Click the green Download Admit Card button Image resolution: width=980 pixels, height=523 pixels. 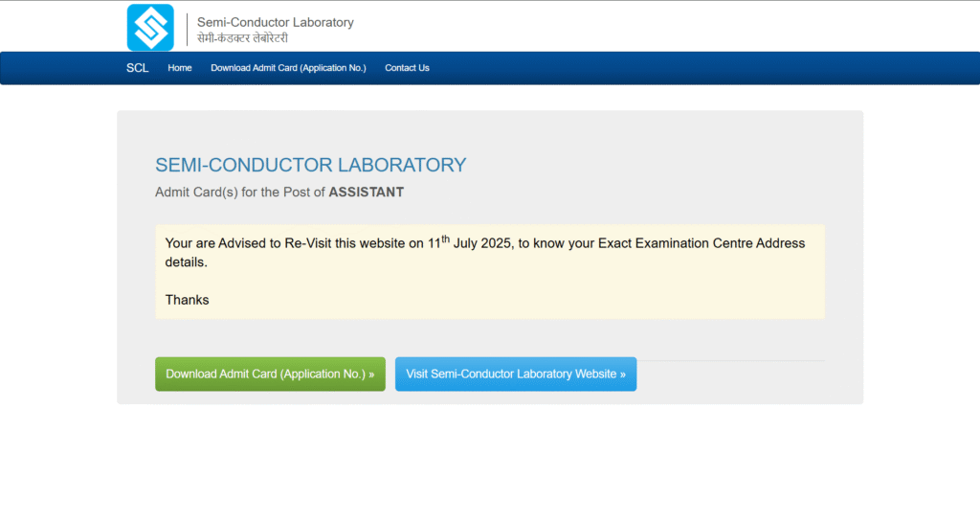coord(270,375)
